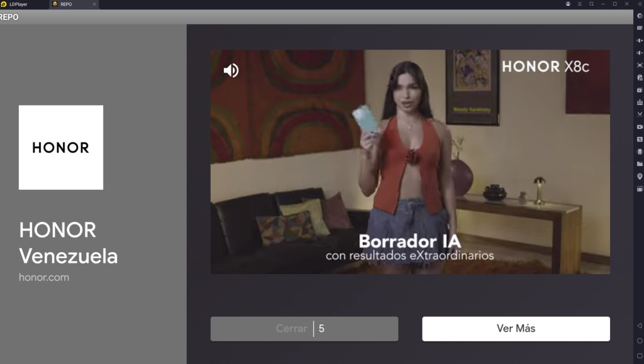Click the Ver Más button
Image resolution: width=644 pixels, height=364 pixels.
pos(516,329)
